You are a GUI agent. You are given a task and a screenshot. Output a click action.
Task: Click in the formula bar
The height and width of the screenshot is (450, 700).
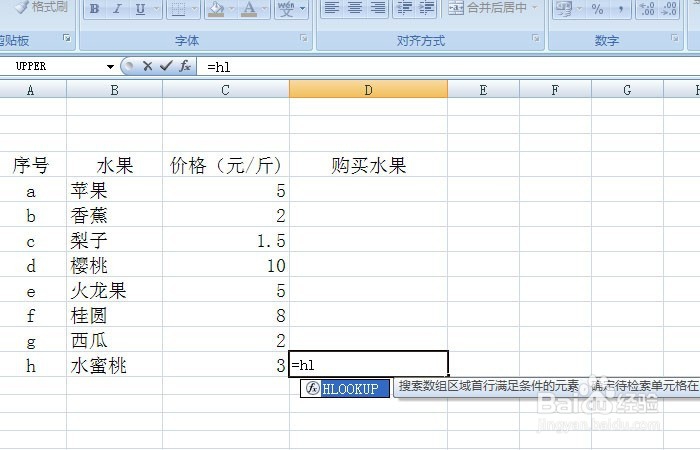point(449,67)
